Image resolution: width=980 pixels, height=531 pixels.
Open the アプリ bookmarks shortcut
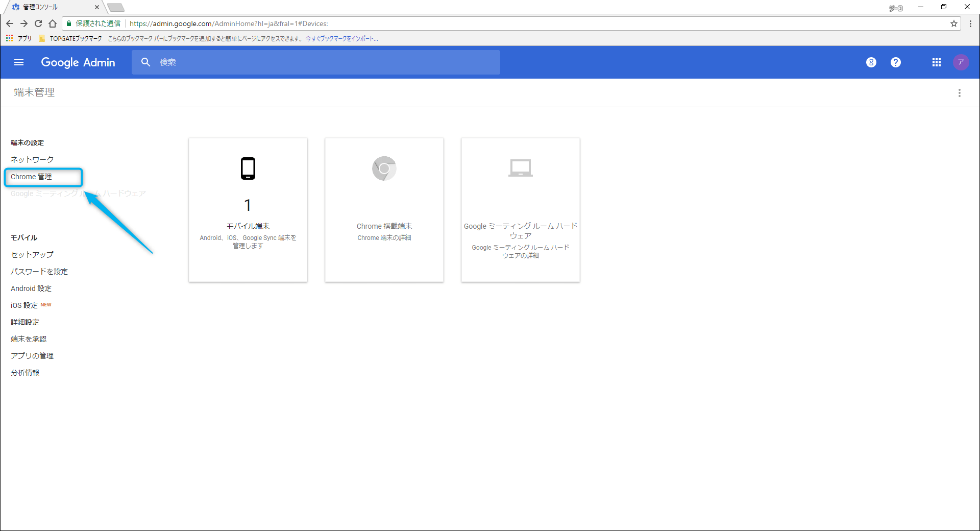click(x=18, y=38)
